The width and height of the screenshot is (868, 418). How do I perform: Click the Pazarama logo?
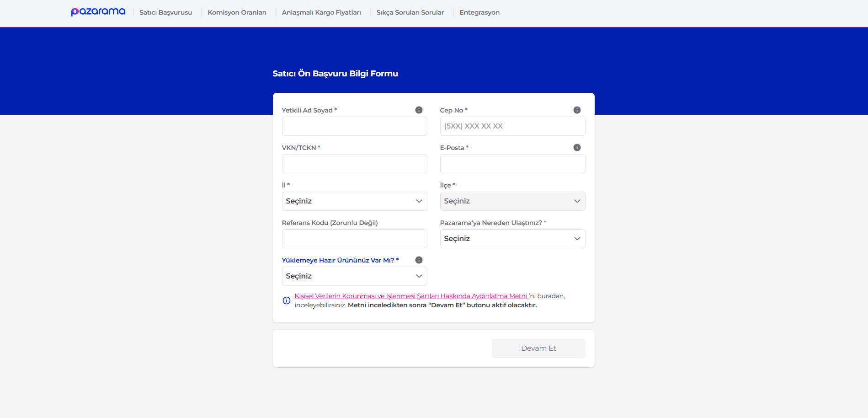(x=98, y=12)
